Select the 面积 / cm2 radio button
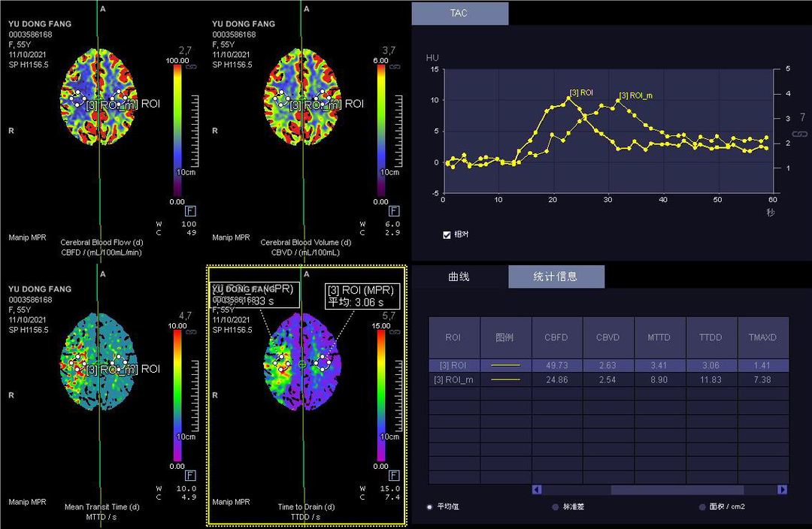 point(702,506)
